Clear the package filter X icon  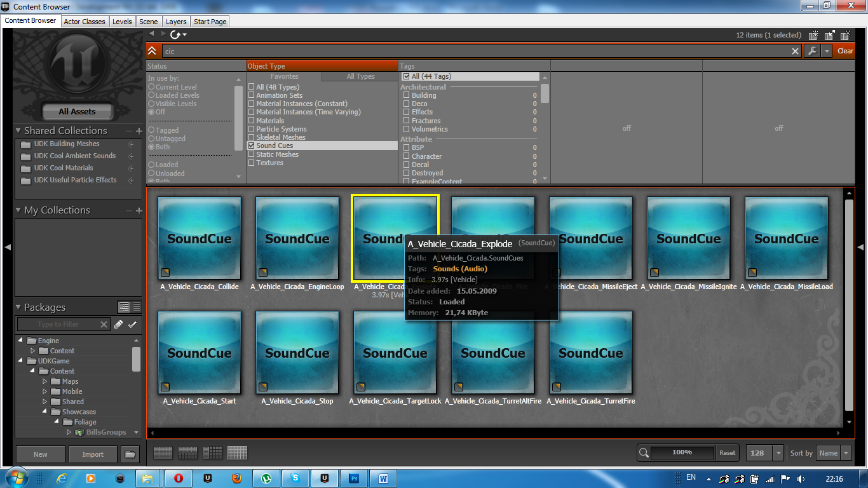tap(104, 324)
